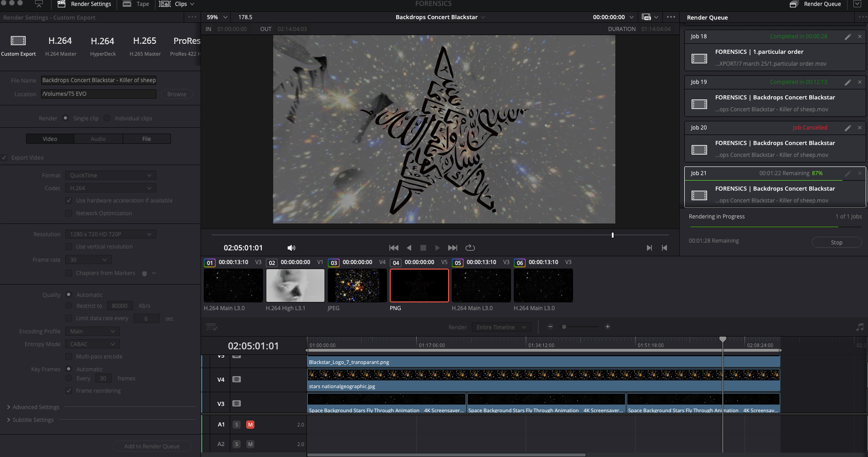Toggle Render Queue panel in toolbar
This screenshot has height=457, width=868.
[816, 4]
